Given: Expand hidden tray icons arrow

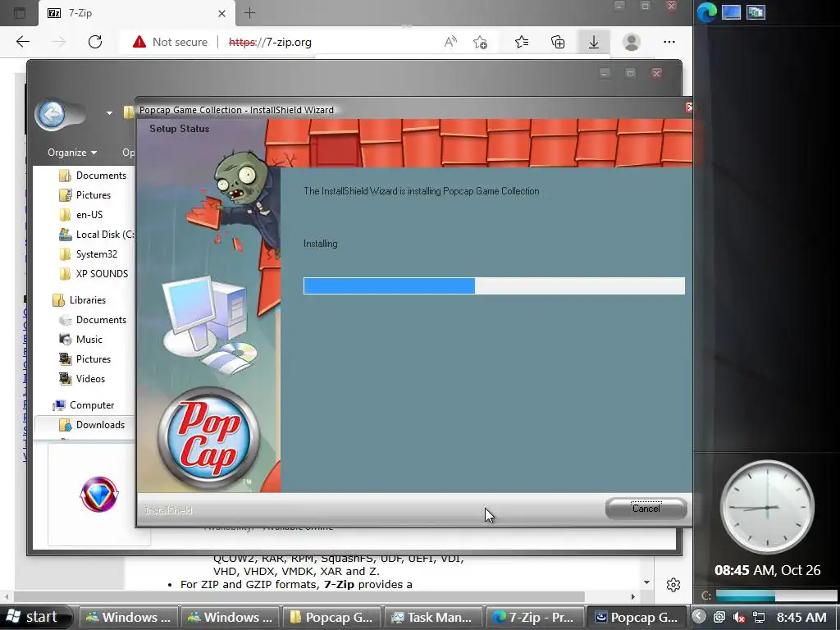Looking at the screenshot, I should [x=699, y=617].
